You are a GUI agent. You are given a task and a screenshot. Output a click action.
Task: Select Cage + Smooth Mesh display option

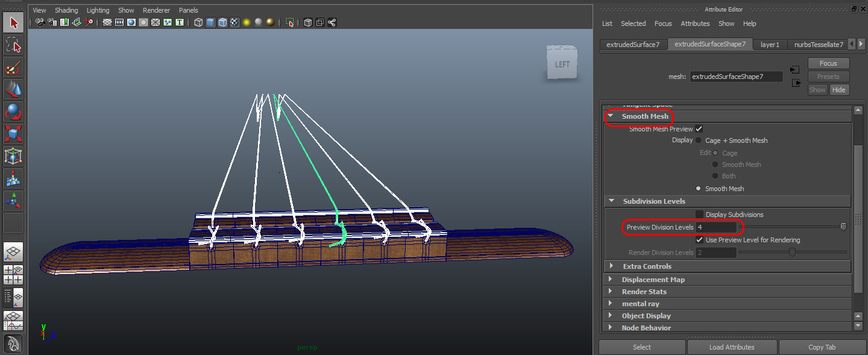coord(699,140)
